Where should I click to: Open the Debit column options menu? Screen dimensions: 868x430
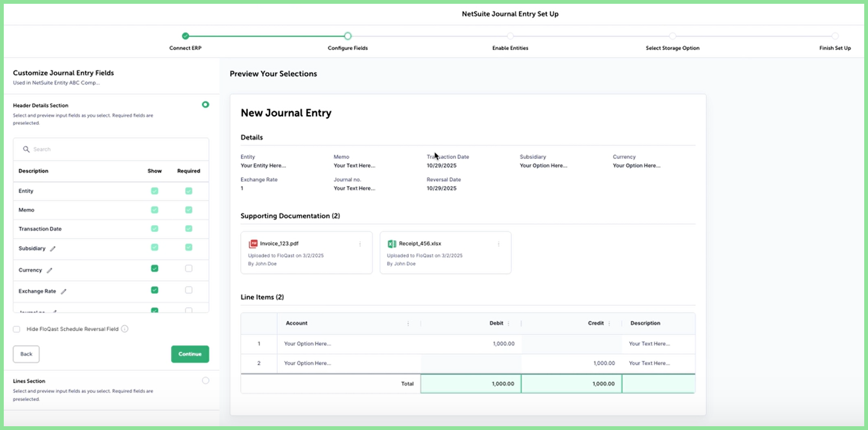coord(508,323)
